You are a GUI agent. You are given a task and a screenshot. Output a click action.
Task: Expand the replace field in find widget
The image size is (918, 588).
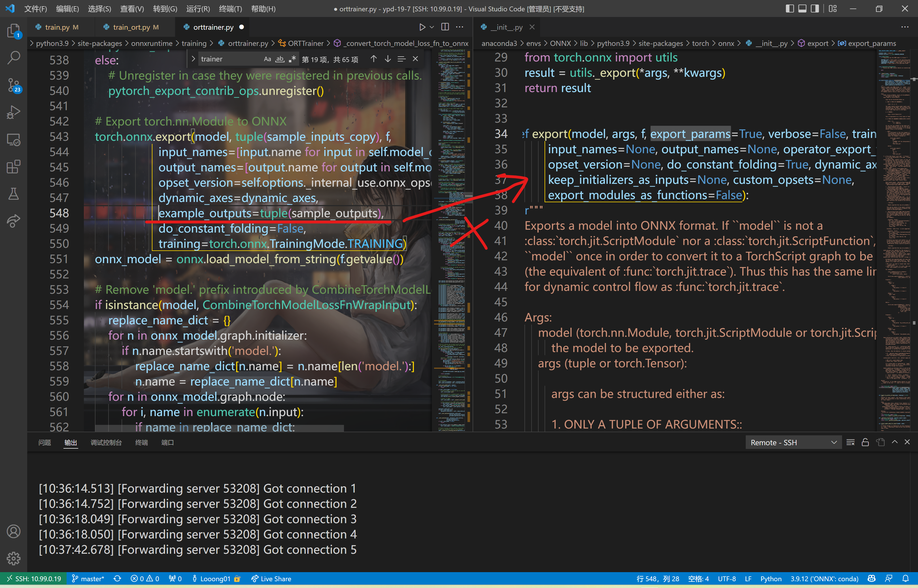(193, 59)
